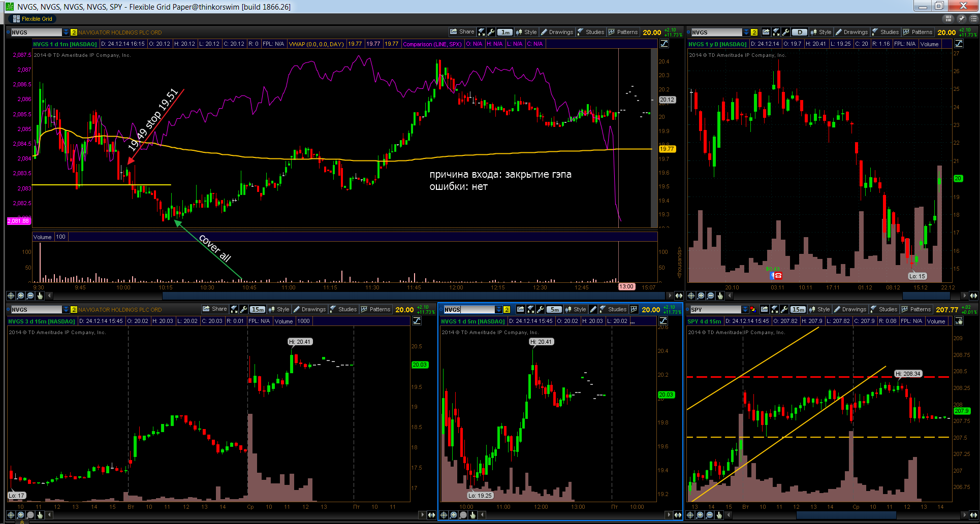Click the Volume study label in 1m chart
Viewport: 980px width, 524px height.
[43, 237]
